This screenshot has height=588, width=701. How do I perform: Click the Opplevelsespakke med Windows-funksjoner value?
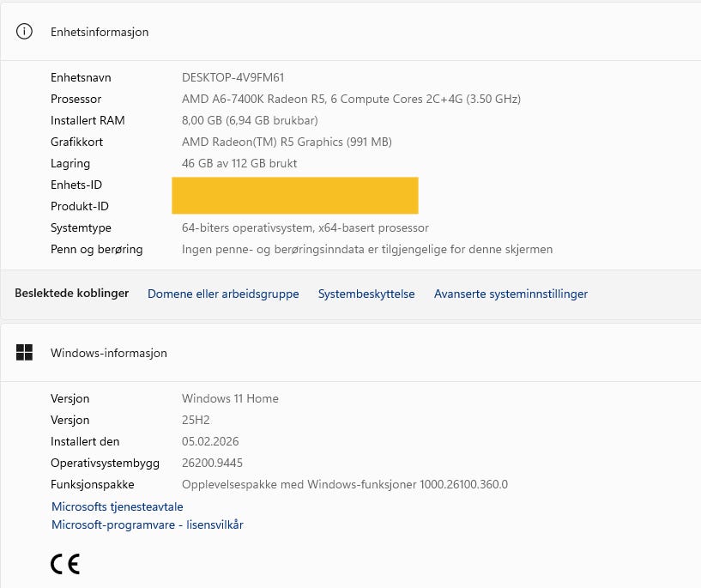[x=345, y=484]
